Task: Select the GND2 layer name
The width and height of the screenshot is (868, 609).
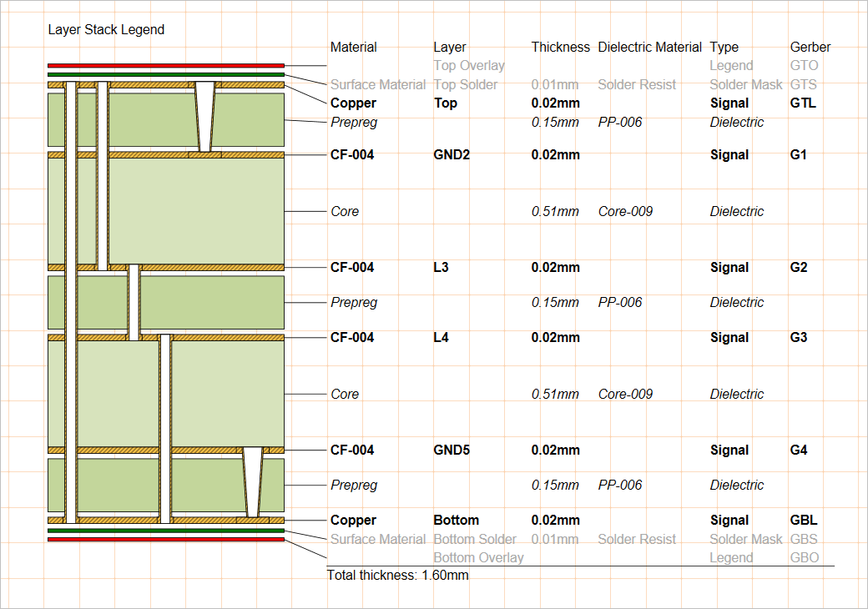Action: point(450,154)
